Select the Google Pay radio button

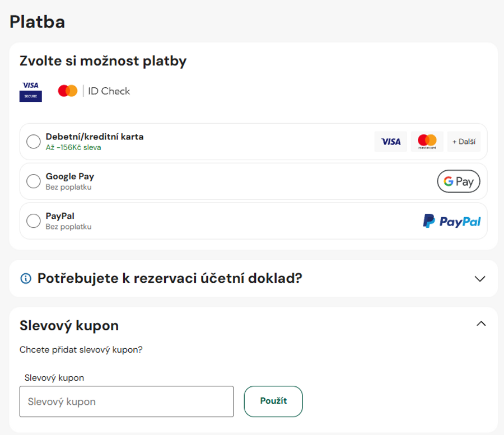click(x=34, y=181)
